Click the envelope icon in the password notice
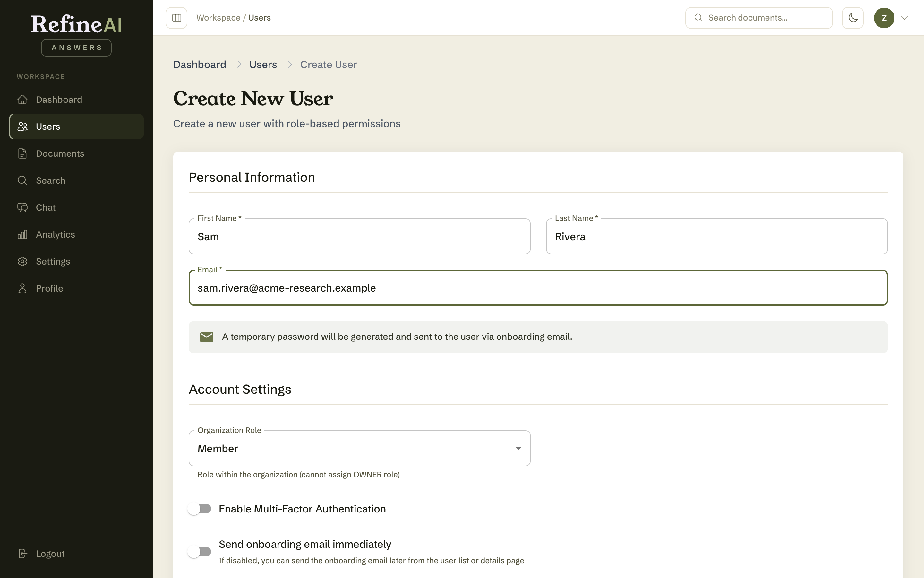Screen dimensions: 924x578 point(207,337)
